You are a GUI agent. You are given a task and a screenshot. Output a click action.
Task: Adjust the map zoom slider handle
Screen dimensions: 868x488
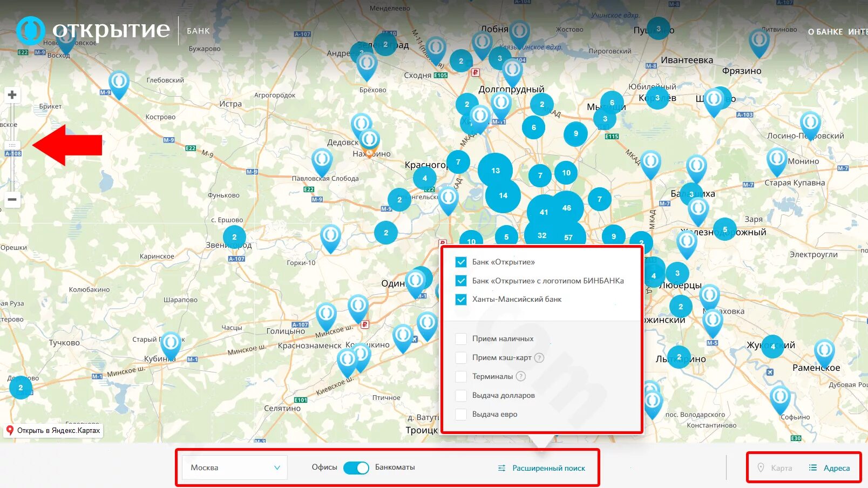[x=12, y=145]
